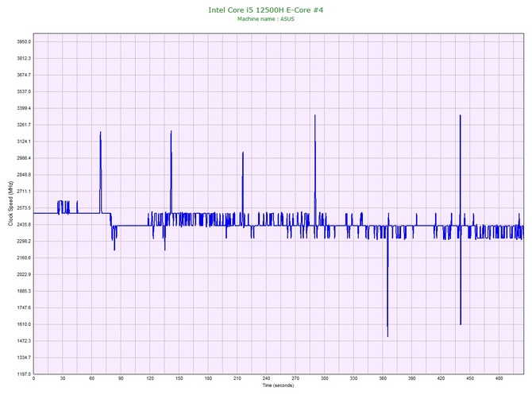Click the 300 time axis tick label
This screenshot has width=532, height=399.
(325, 378)
